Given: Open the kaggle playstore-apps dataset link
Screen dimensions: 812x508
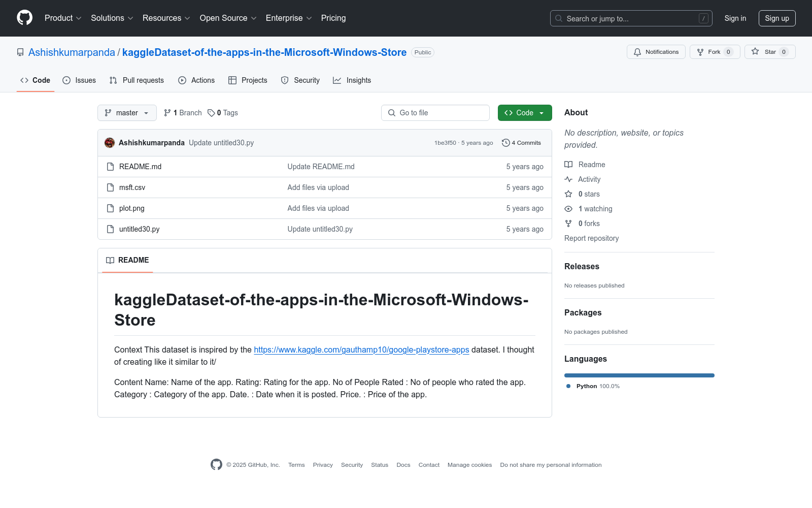Looking at the screenshot, I should 361,350.
